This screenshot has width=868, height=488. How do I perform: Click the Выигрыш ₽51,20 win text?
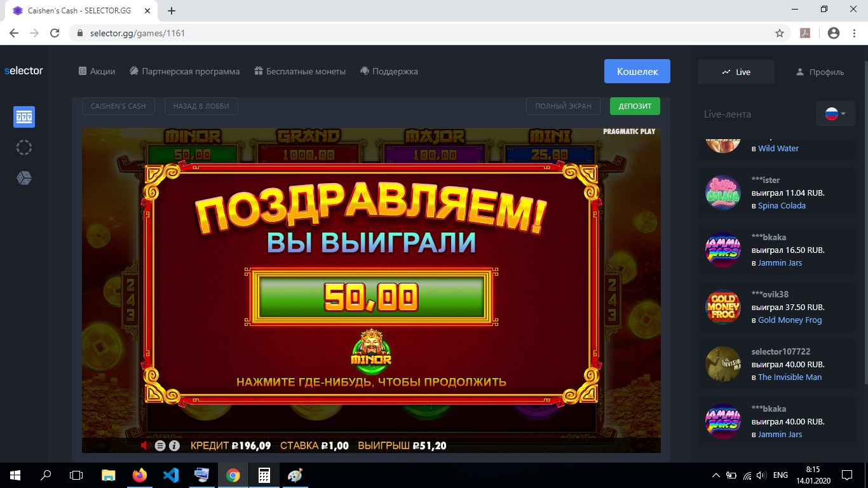402,446
